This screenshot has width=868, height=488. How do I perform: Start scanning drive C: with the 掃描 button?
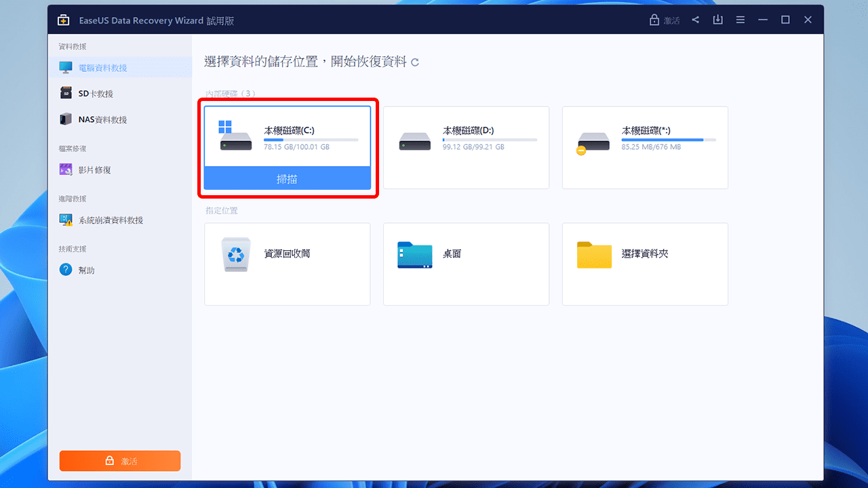click(287, 178)
